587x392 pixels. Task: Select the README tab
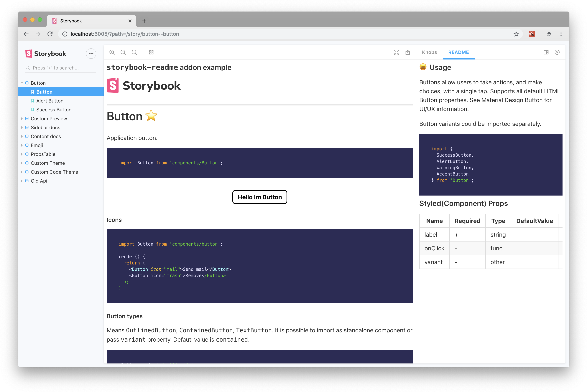click(x=458, y=52)
